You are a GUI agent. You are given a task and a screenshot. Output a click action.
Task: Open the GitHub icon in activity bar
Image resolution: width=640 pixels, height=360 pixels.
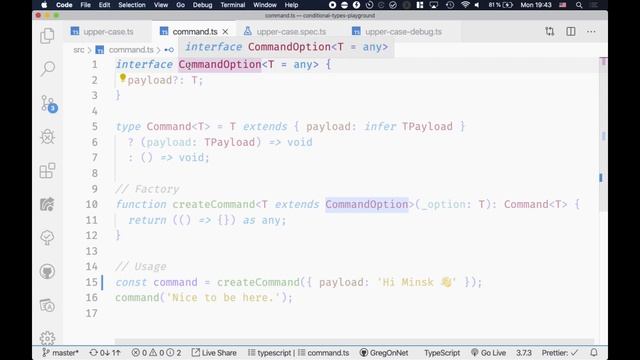[x=47, y=271]
